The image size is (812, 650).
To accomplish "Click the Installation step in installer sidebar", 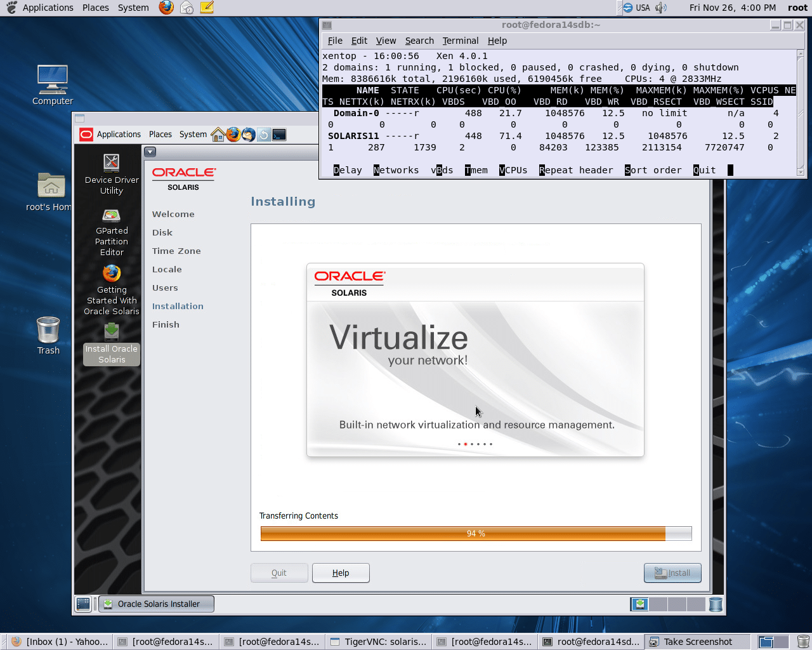I will click(x=178, y=307).
